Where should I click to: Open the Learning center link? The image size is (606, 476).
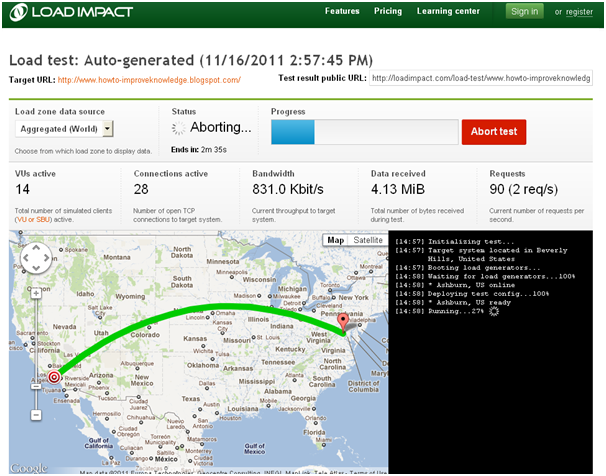coord(448,11)
